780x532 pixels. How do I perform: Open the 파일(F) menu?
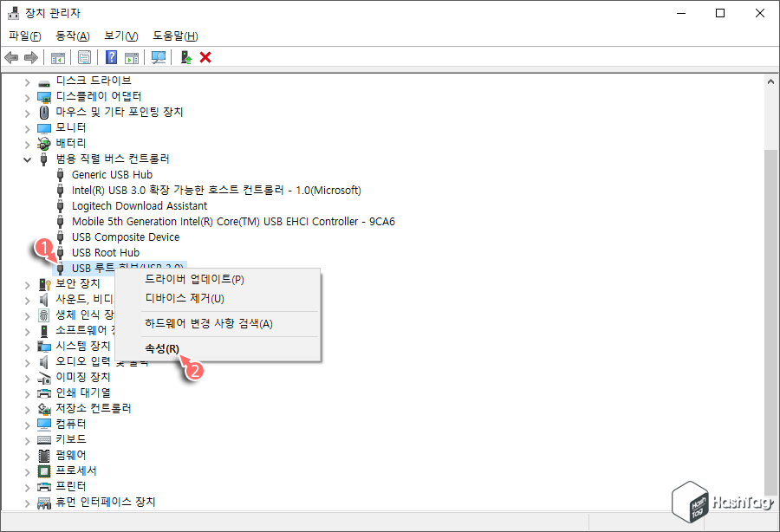(25, 36)
